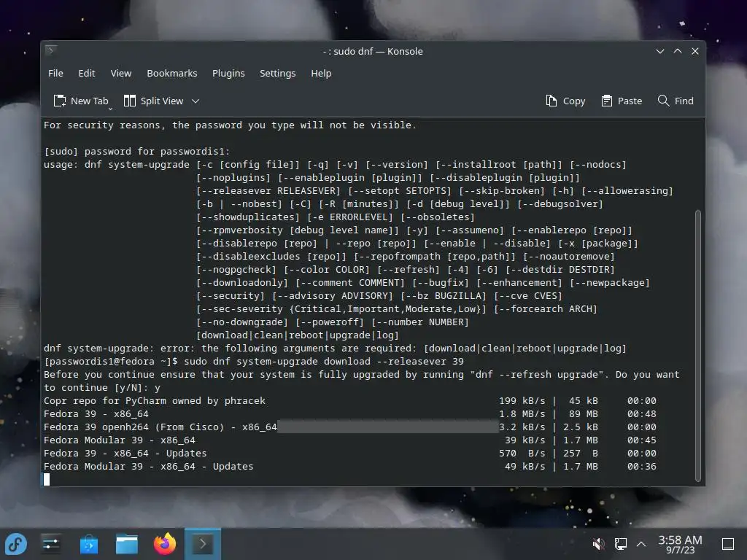The width and height of the screenshot is (747, 560).
Task: Click the Copy toolbar button
Action: point(565,101)
